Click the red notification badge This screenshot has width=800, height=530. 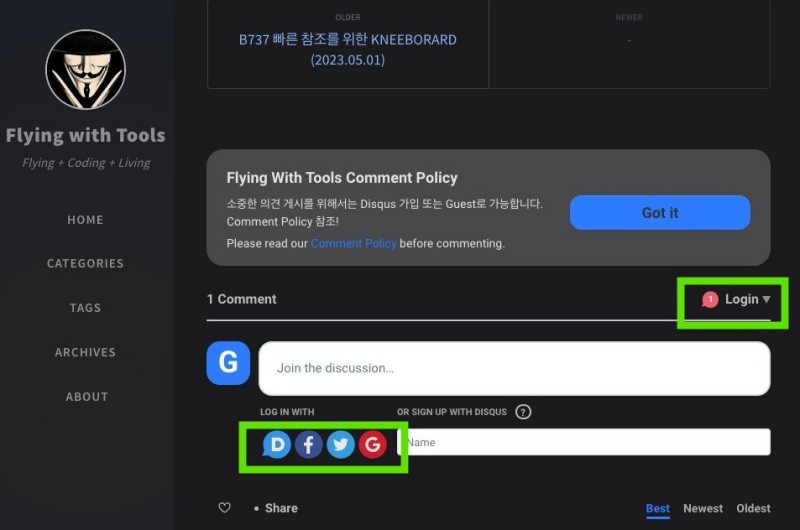point(710,299)
